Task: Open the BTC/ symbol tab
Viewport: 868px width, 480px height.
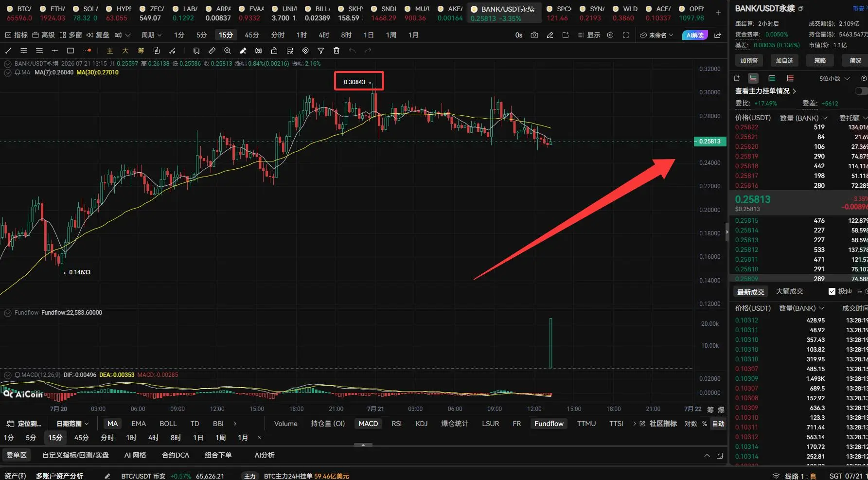Action: [19, 13]
